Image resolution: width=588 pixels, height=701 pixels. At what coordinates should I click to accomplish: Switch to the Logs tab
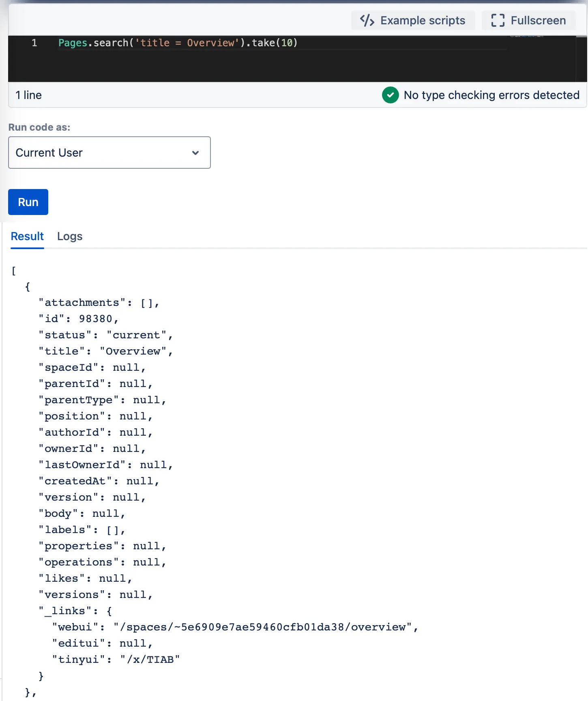70,237
